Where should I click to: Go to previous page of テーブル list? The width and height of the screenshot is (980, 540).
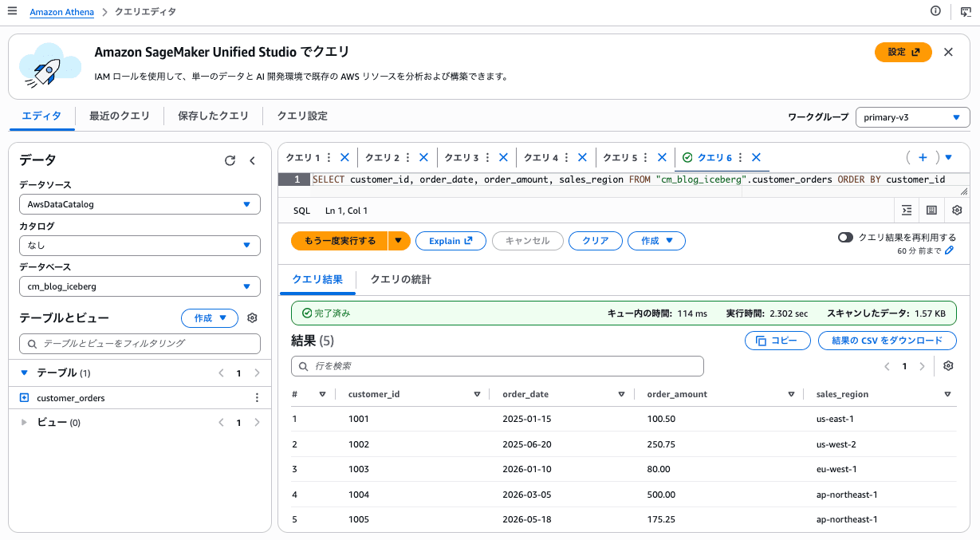(222, 373)
